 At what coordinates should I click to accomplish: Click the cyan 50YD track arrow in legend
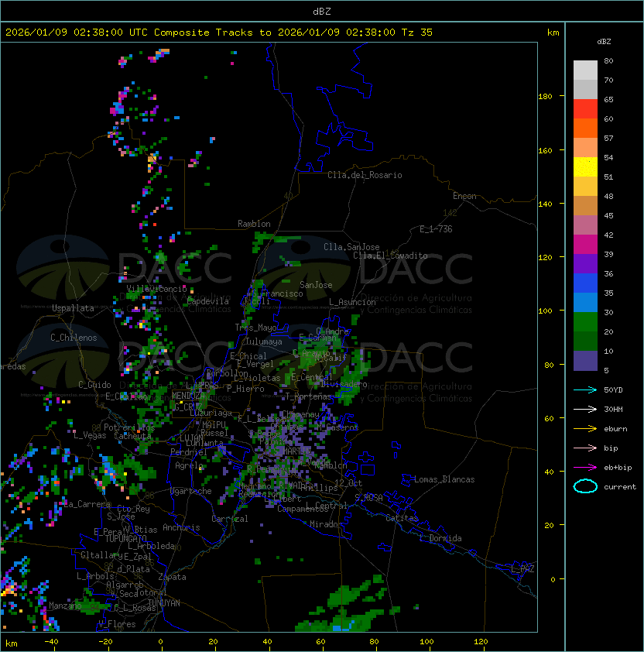[585, 390]
